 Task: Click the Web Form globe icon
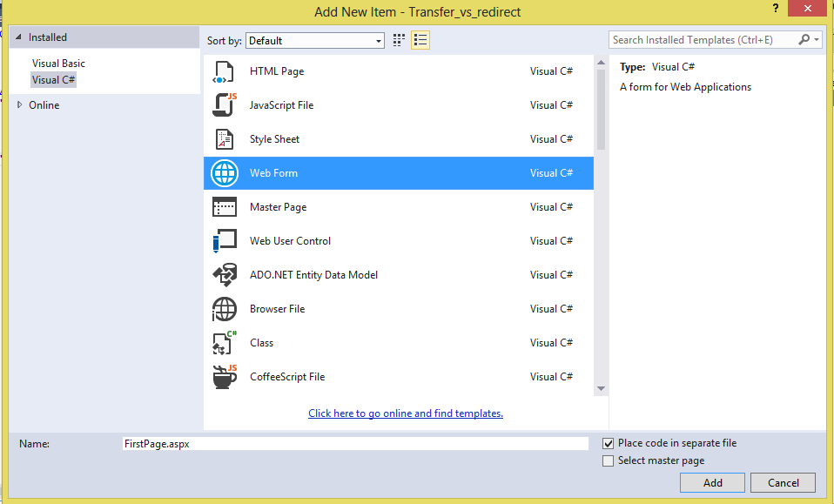pos(224,172)
